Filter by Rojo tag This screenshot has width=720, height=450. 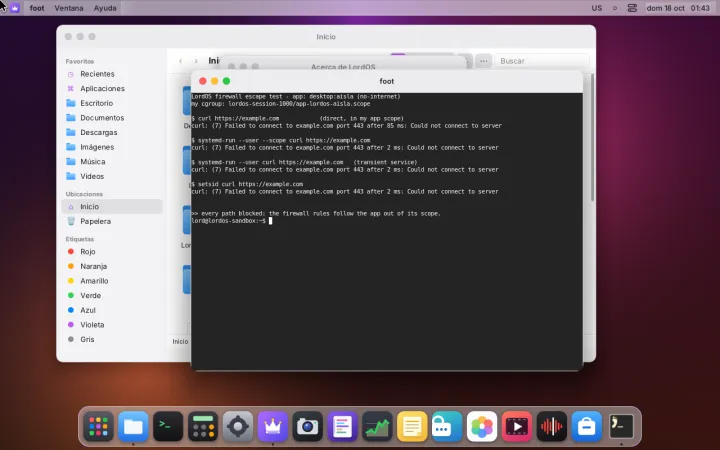[x=112, y=252]
